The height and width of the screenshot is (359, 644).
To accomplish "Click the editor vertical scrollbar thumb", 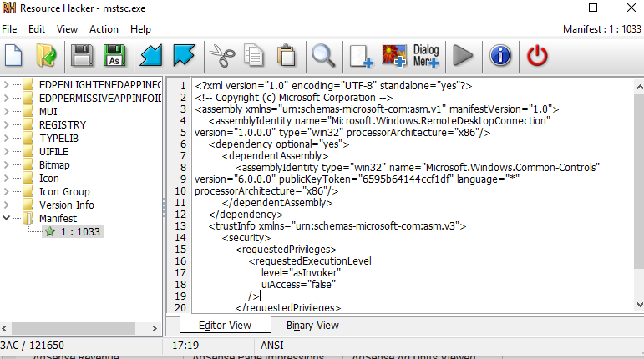I will coord(639,181).
